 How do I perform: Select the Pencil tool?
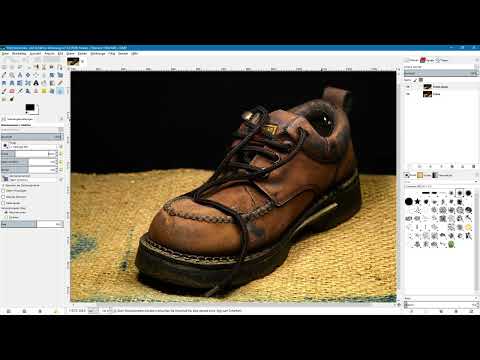(60, 83)
